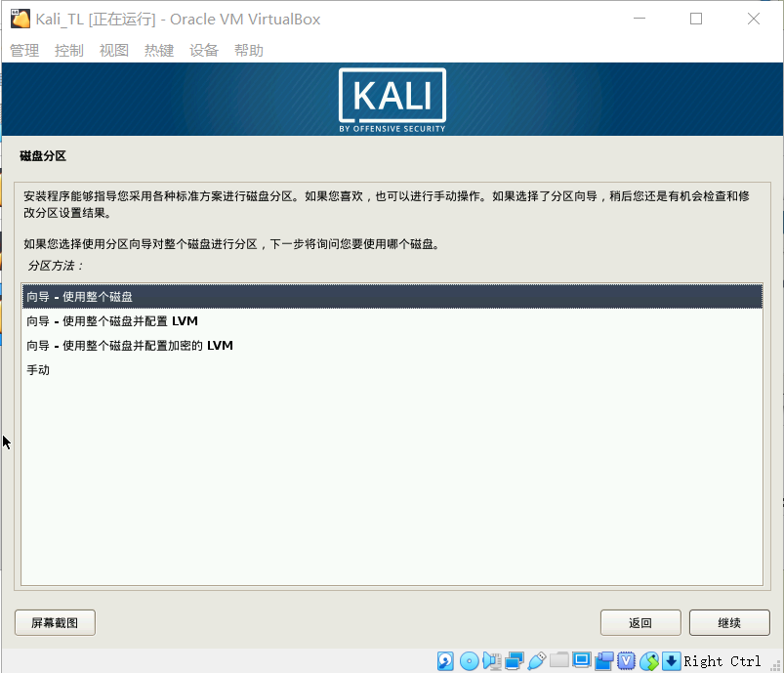Open the 管理 menu
784x673 pixels.
(24, 50)
